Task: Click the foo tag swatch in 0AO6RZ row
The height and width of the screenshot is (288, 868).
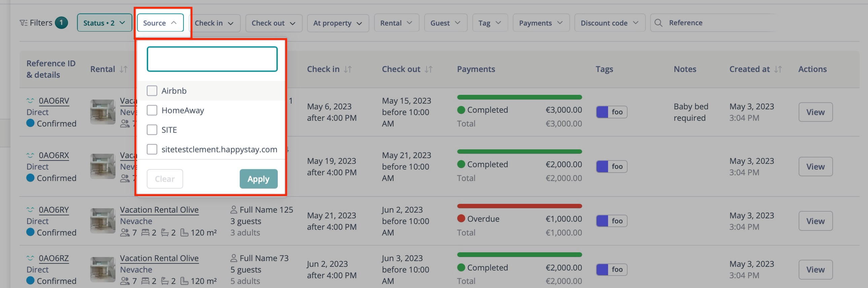Action: pos(602,269)
